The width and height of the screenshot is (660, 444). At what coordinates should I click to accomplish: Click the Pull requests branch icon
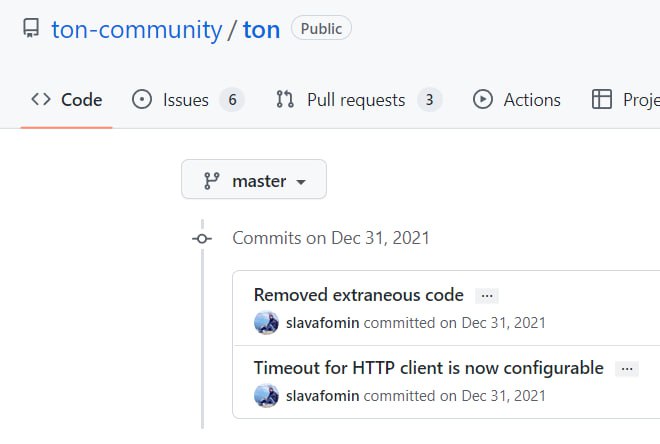285,100
